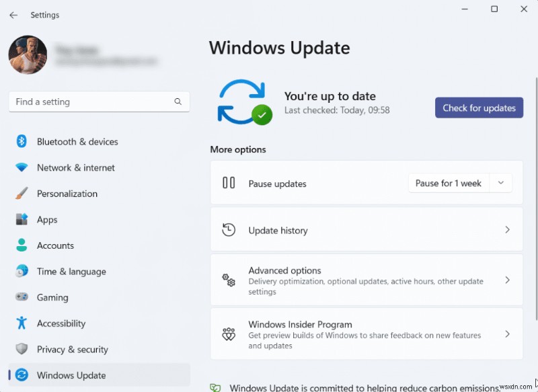Open Bluetooth & devices settings
The width and height of the screenshot is (538, 392).
coord(77,142)
